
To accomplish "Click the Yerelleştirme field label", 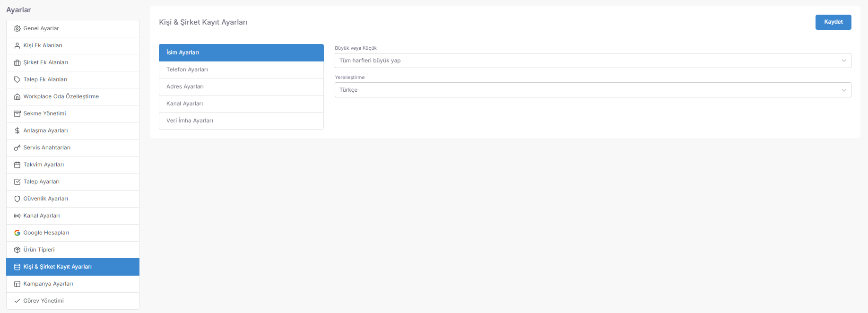I will (350, 78).
